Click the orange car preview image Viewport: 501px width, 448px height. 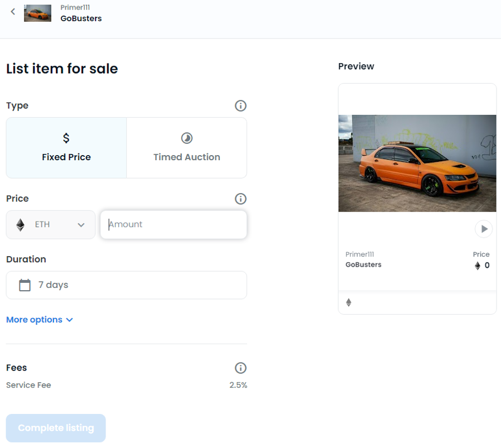(417, 163)
